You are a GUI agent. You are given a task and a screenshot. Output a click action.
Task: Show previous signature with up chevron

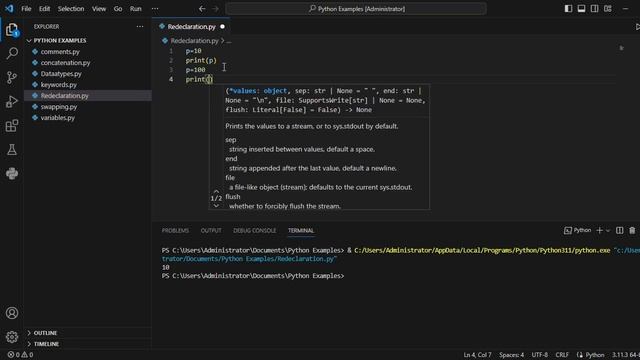point(216,191)
